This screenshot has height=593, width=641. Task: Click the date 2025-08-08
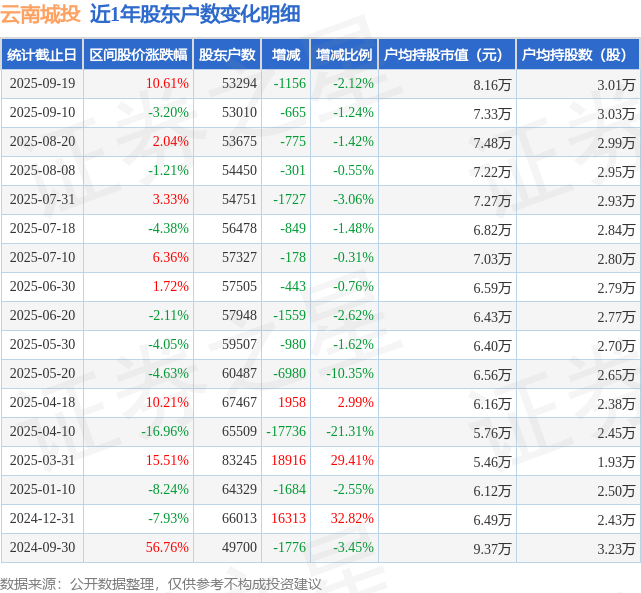tap(43, 170)
